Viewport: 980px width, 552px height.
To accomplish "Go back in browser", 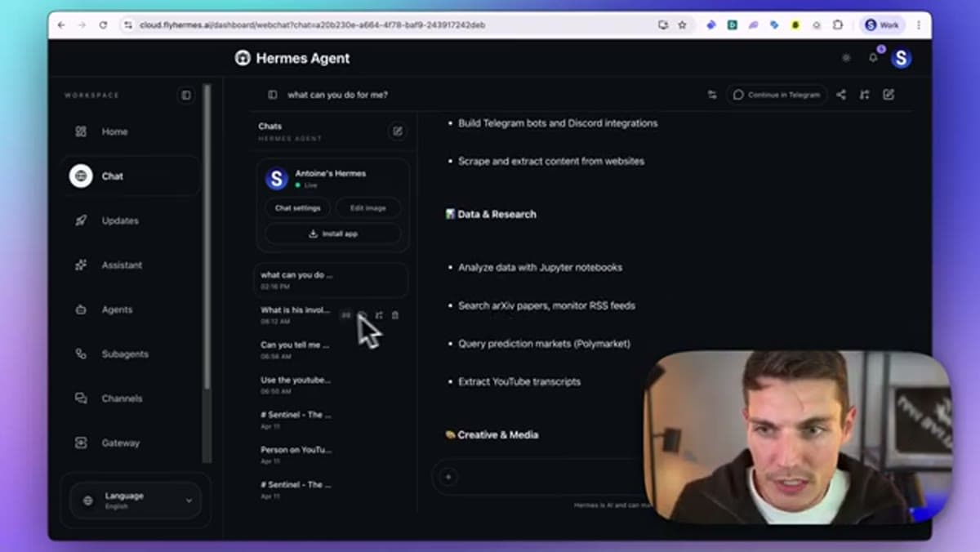I will (x=61, y=25).
